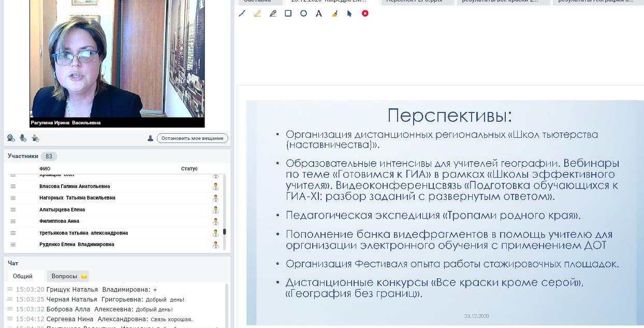Select participant Алатырцева Елена
The image size is (644, 328).
[62, 210]
